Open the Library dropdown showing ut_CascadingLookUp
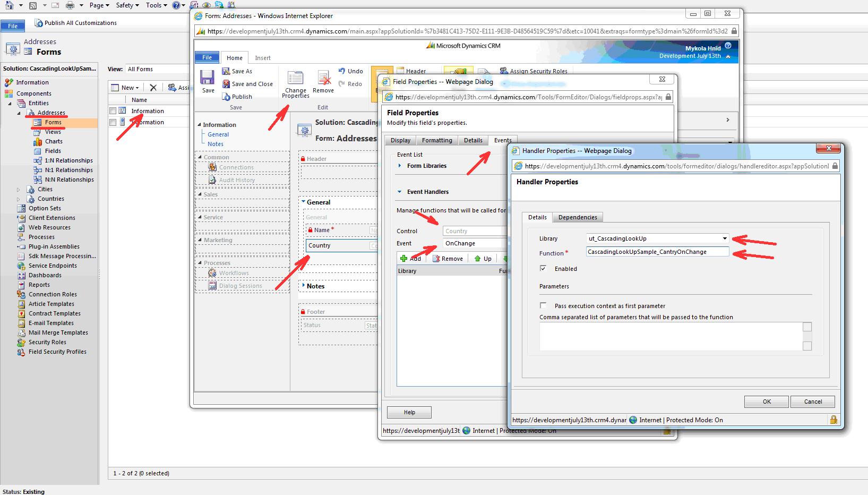 tap(725, 238)
